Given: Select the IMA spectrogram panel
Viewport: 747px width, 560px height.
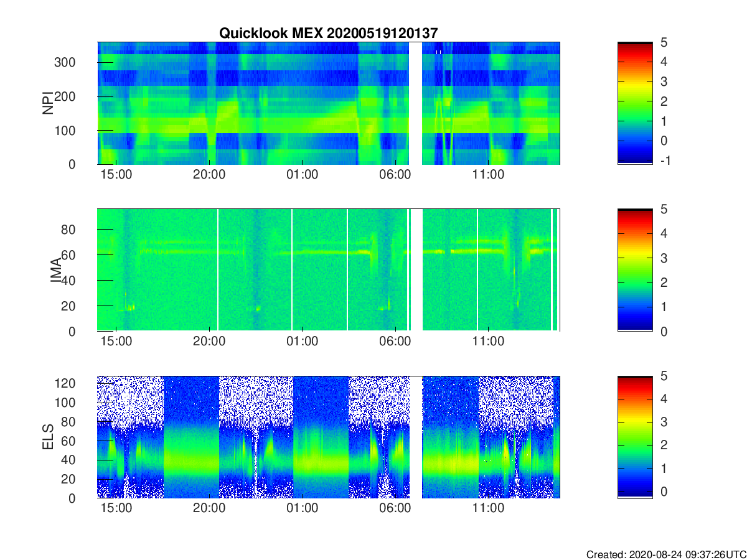Looking at the screenshot, I should [x=329, y=270].
